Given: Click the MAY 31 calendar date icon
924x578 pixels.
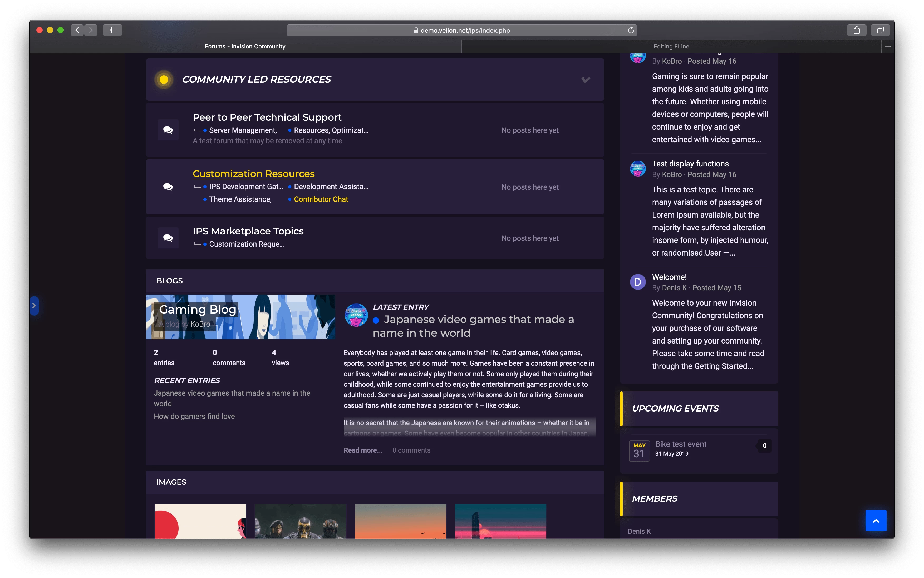Looking at the screenshot, I should [639, 451].
